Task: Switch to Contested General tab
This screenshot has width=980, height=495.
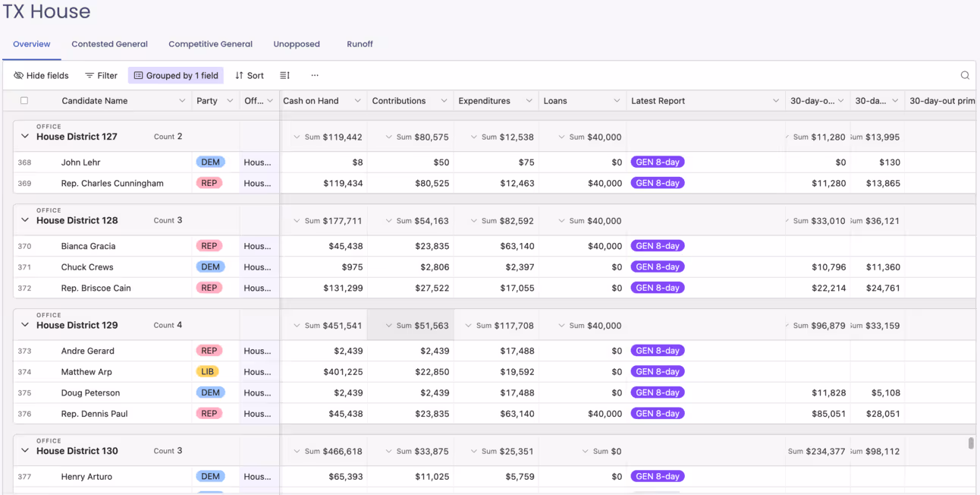Action: 109,44
